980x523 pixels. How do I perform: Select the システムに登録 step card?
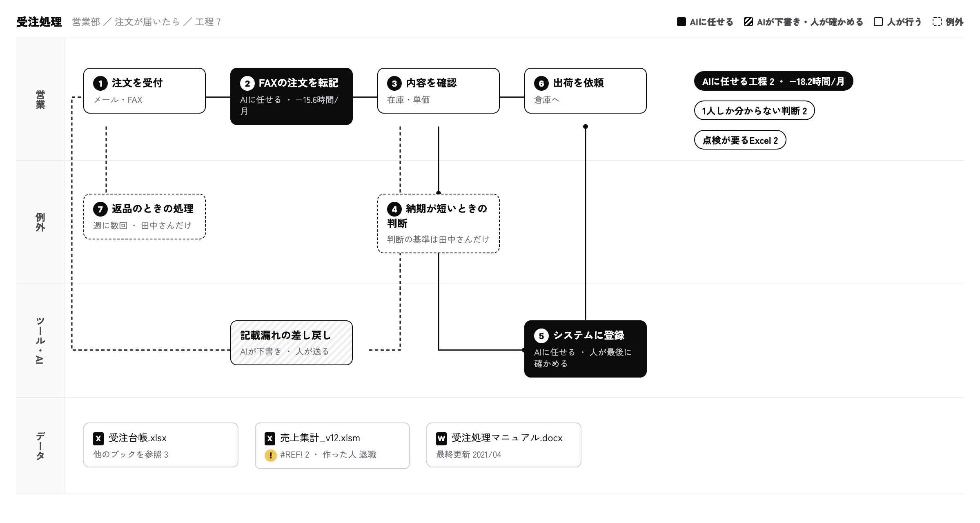pos(586,349)
